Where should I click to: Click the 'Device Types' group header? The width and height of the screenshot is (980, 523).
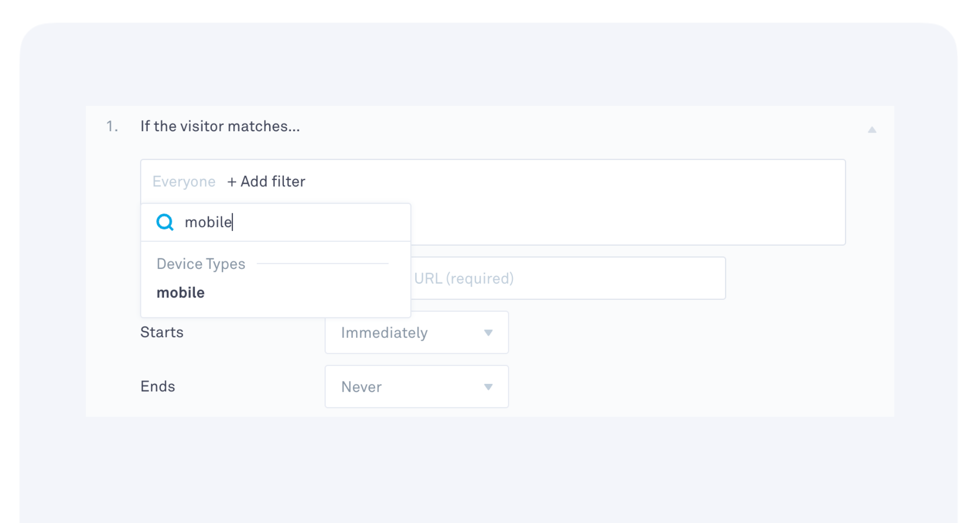201,264
